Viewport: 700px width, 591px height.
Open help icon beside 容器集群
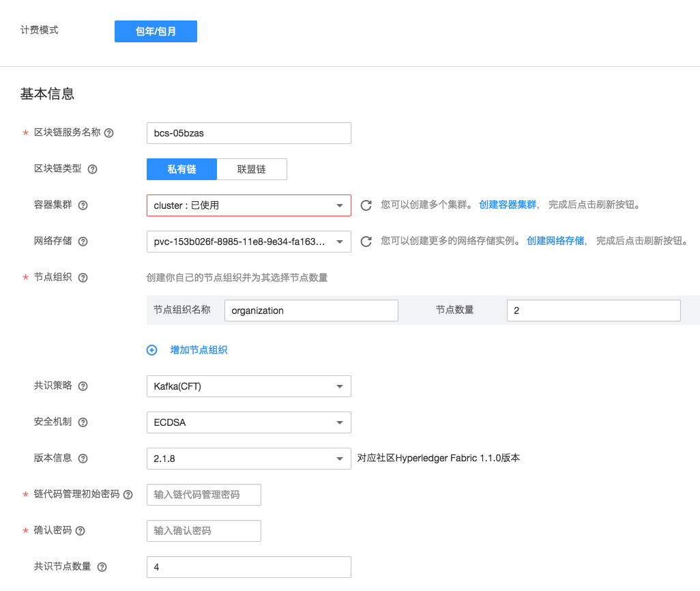tap(83, 205)
